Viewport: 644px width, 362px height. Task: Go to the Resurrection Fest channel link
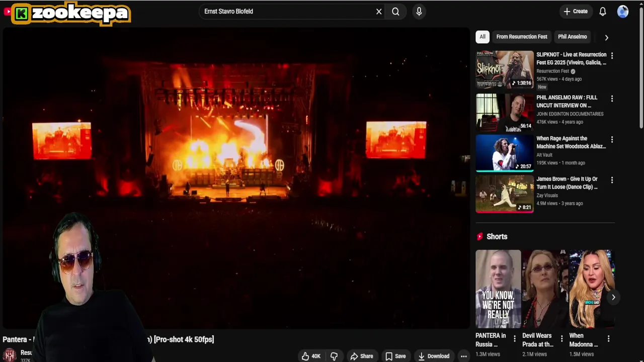click(552, 71)
